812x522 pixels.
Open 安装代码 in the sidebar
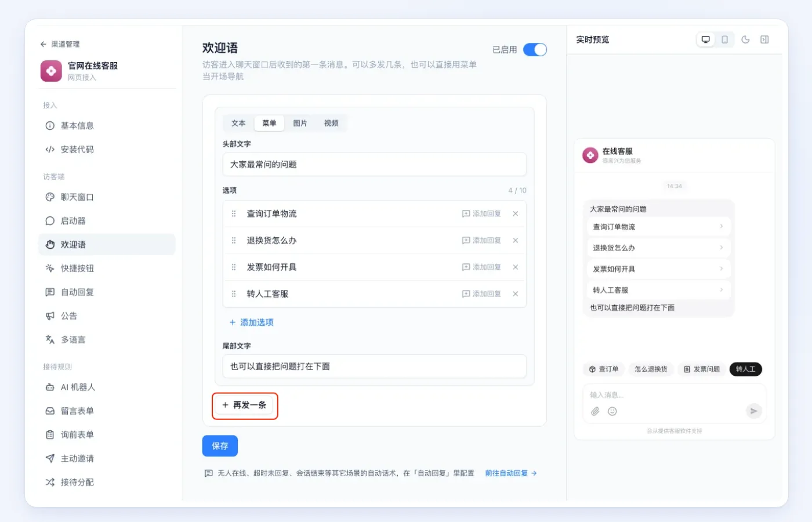tap(107, 150)
